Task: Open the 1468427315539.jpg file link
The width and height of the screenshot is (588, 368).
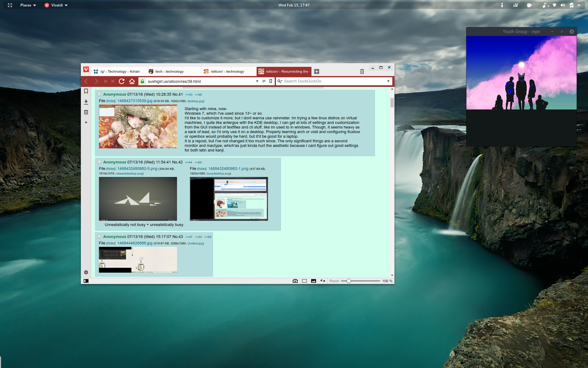Action: (x=135, y=101)
